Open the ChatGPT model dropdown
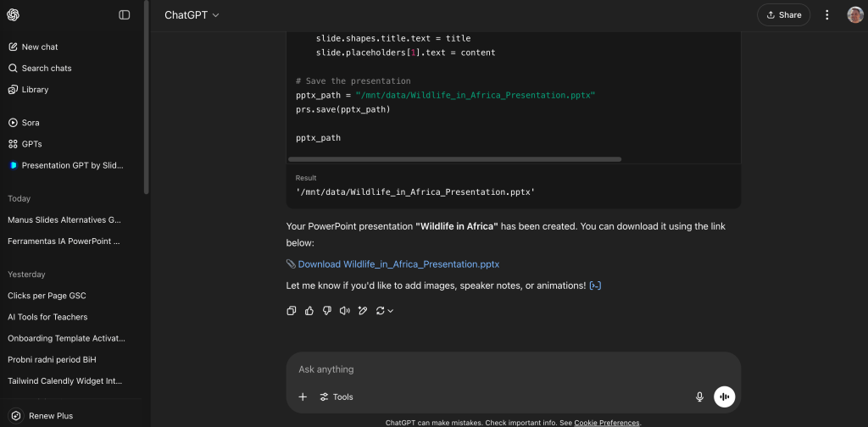Viewport: 868px width, 427px height. (192, 15)
